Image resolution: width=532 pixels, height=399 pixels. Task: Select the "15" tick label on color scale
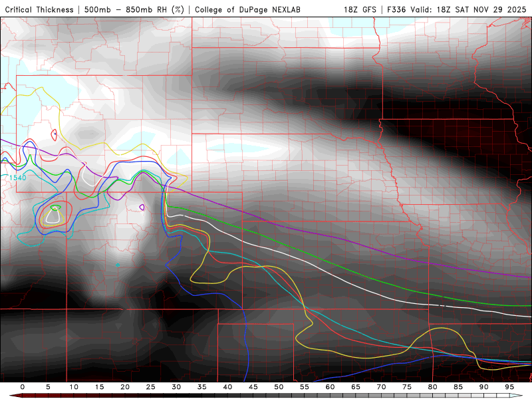click(99, 387)
